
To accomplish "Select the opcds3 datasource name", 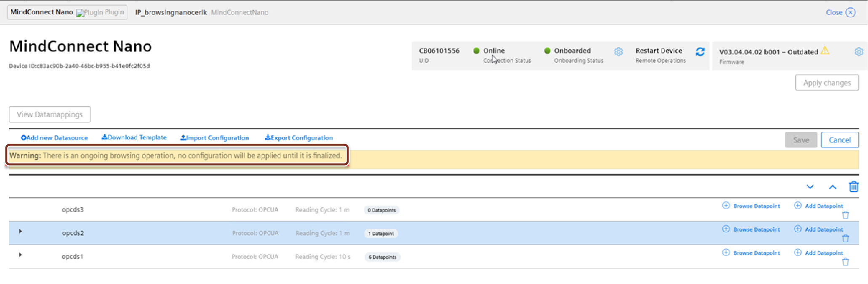I will (x=73, y=209).
